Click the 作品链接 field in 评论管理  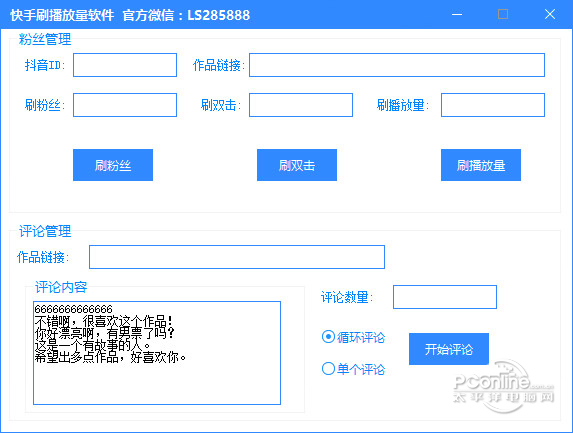237,257
